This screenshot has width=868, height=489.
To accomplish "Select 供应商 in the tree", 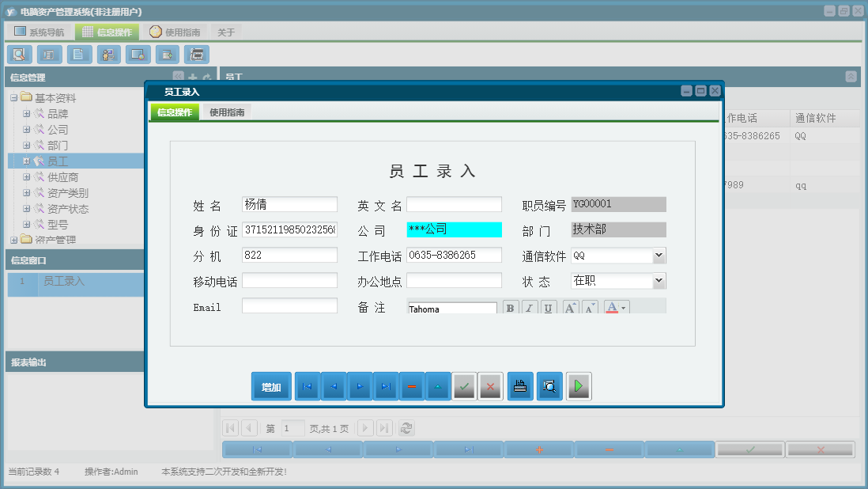I will [62, 177].
